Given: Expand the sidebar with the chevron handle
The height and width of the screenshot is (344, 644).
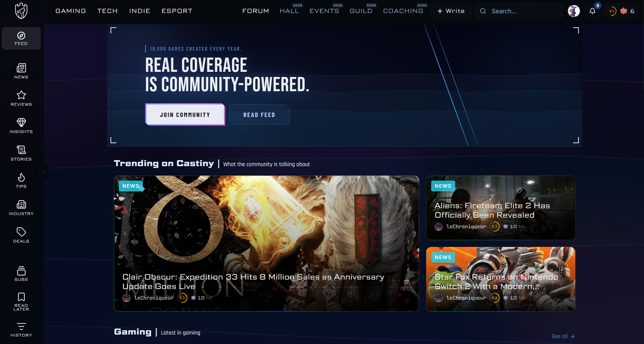Looking at the screenshot, I should point(44,172).
